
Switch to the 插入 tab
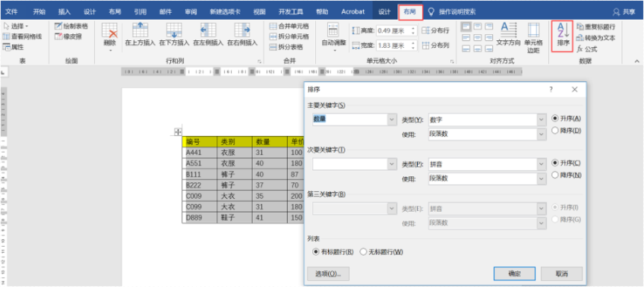(65, 11)
